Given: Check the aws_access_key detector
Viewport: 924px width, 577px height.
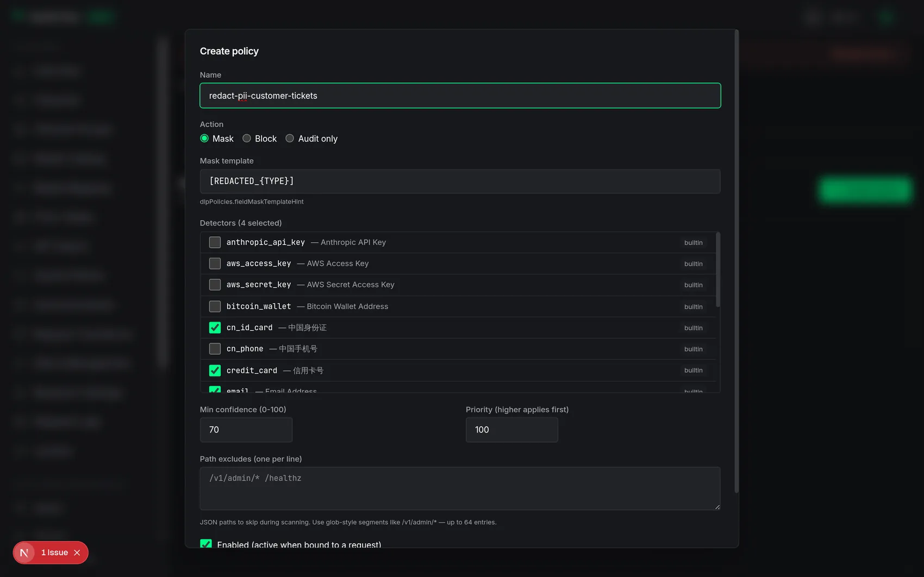Looking at the screenshot, I should pos(215,264).
